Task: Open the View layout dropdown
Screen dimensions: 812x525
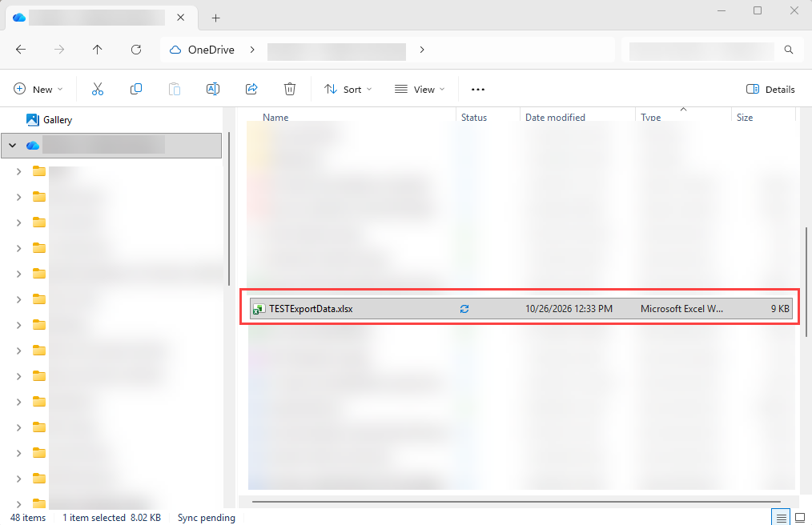Action: point(420,89)
